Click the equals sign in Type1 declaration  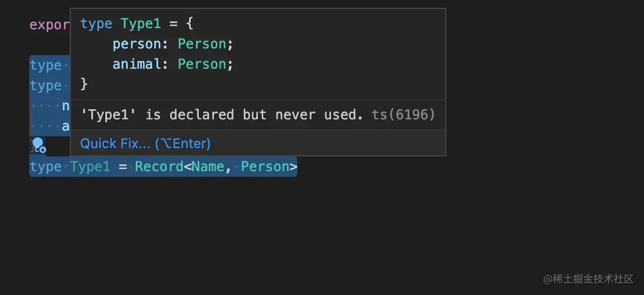point(122,167)
